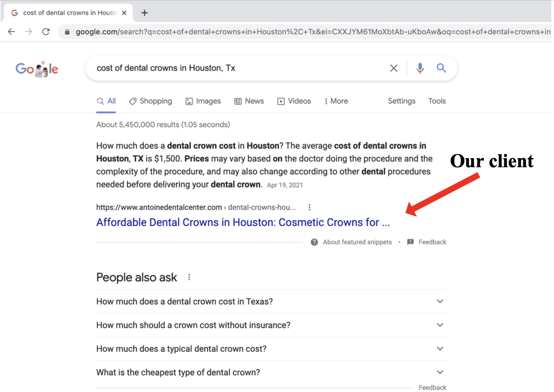Image resolution: width=554 pixels, height=392 pixels.
Task: Expand 'How much should a crown cost without insurance?'
Action: pos(271,325)
